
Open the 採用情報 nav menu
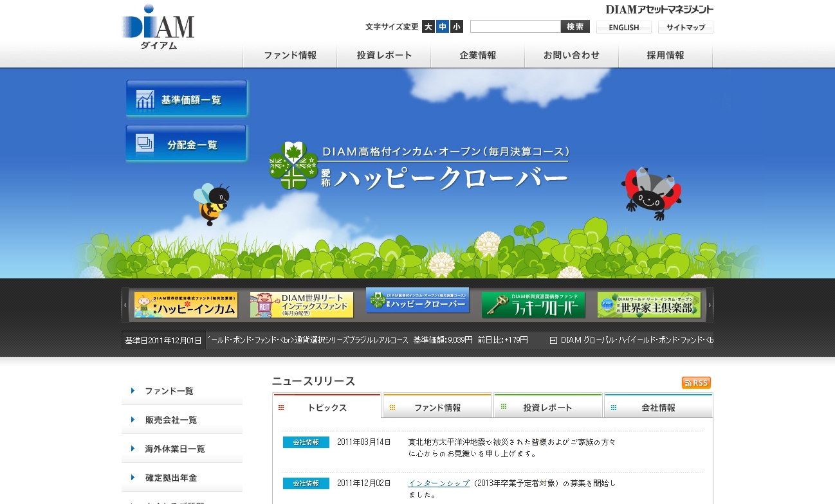(666, 55)
